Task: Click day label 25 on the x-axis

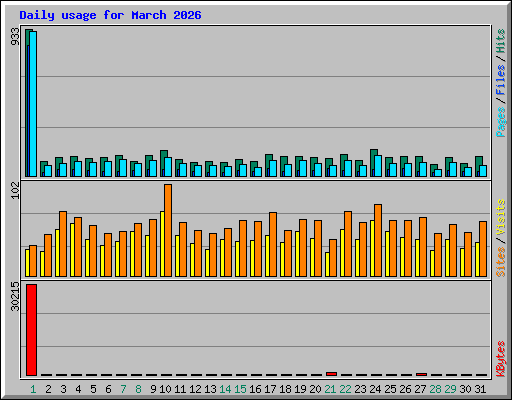Action: pyautogui.click(x=390, y=389)
